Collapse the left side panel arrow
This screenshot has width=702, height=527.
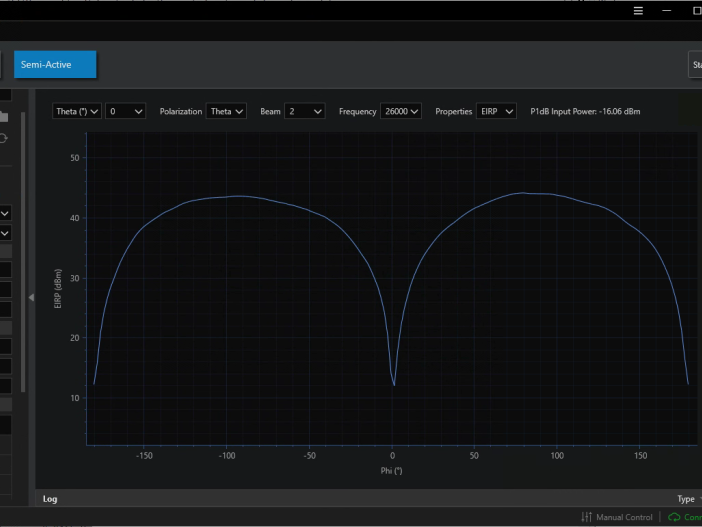coord(30,297)
